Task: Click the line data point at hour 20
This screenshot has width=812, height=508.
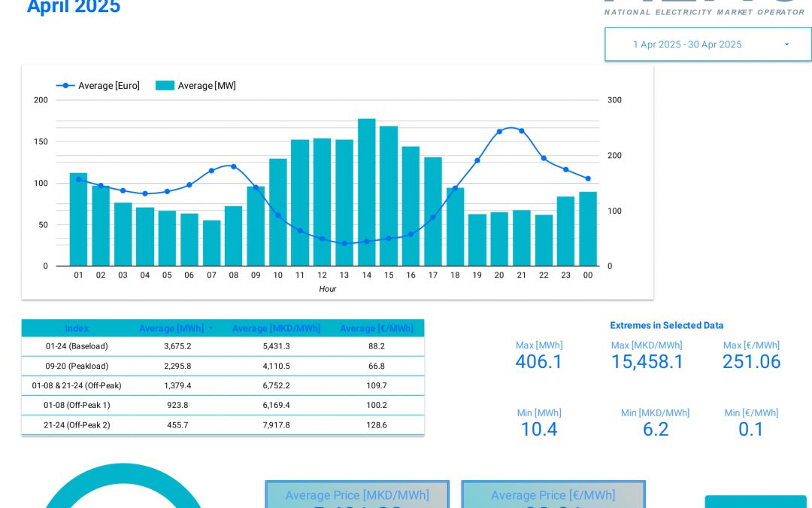Action: (x=499, y=132)
